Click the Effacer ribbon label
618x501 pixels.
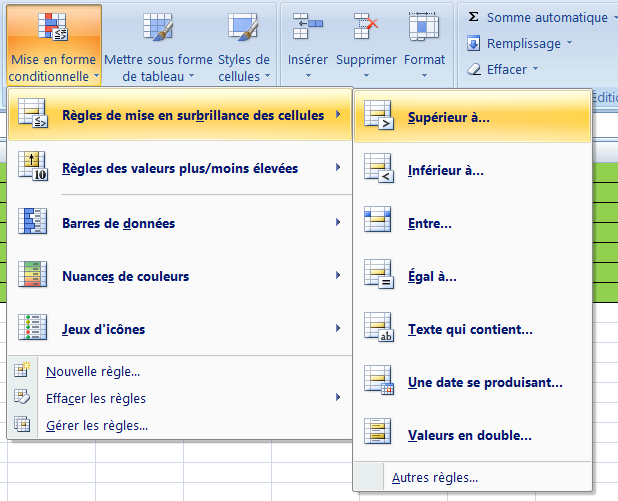[x=507, y=69]
